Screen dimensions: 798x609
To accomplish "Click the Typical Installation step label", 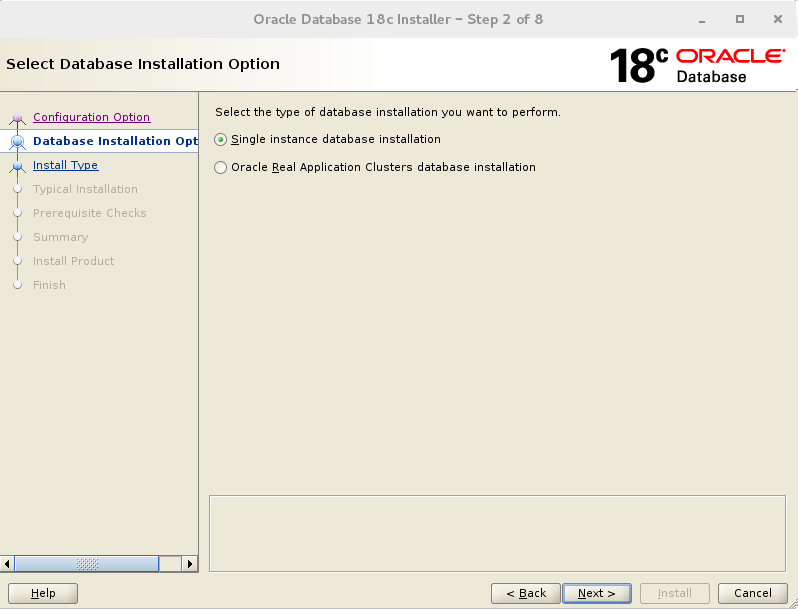I will (x=86, y=189).
